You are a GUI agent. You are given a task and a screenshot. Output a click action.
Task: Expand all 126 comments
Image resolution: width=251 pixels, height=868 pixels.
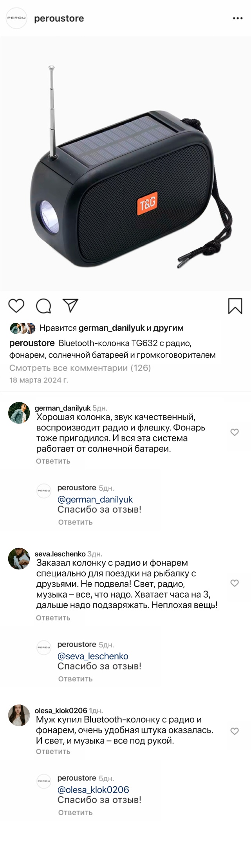click(x=80, y=368)
